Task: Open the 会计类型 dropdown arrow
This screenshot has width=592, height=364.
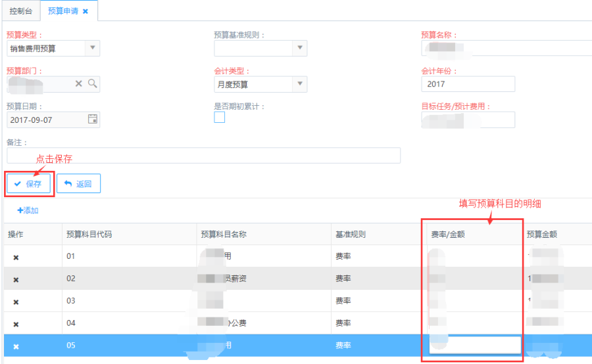Action: coord(299,83)
